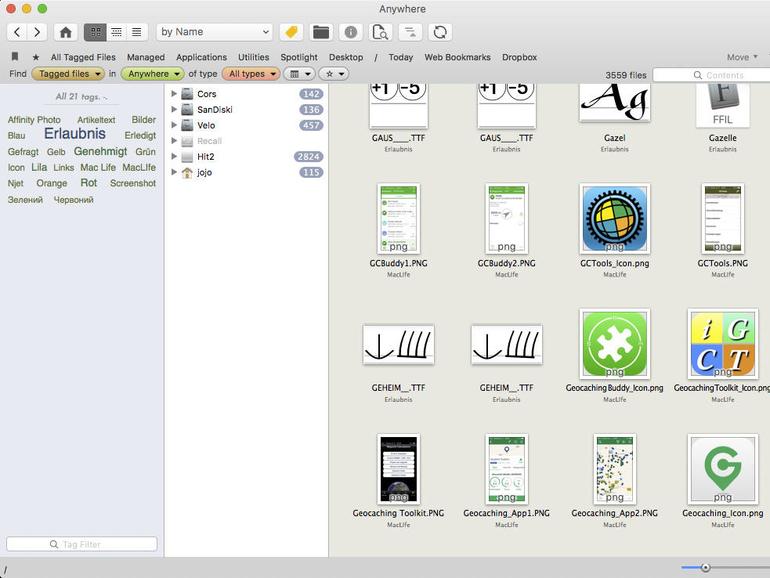
Task: Click the 2824 count badge for Hit2
Action: point(308,157)
